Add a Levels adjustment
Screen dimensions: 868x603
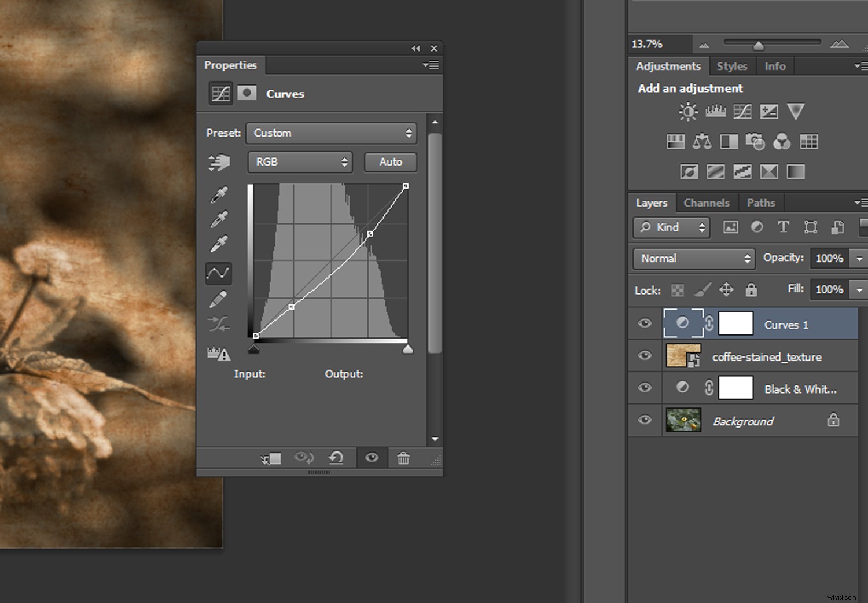tap(715, 111)
